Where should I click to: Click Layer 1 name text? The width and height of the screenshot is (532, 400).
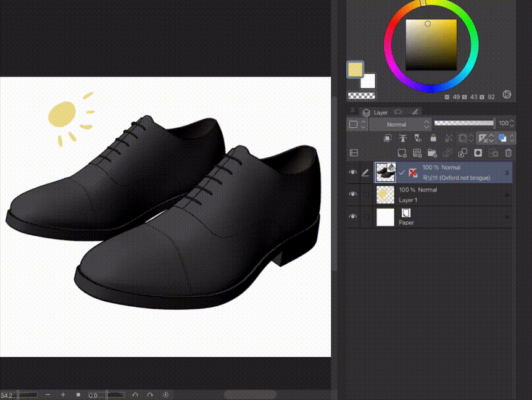click(x=408, y=200)
